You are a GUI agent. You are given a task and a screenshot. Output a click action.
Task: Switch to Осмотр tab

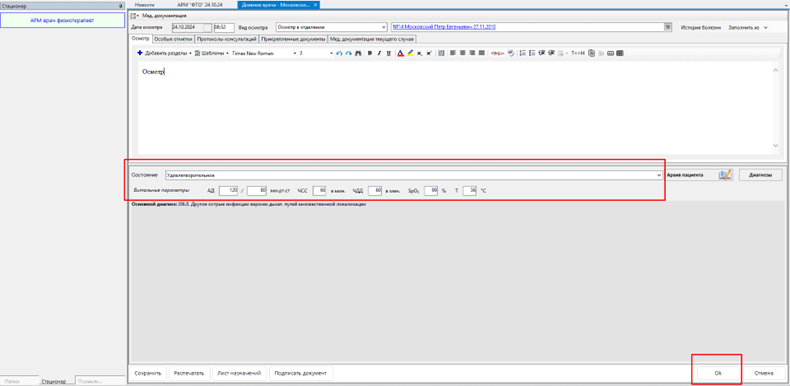[140, 38]
